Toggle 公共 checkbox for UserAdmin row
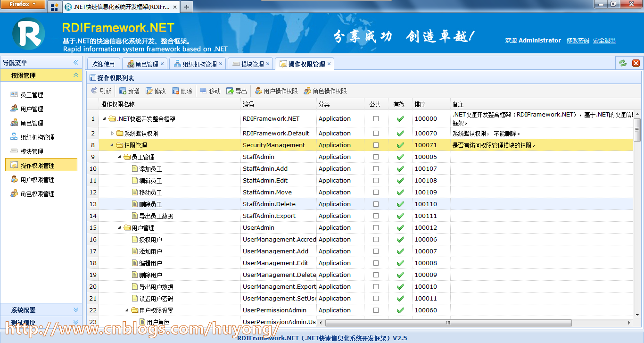This screenshot has width=644, height=343. click(x=376, y=228)
